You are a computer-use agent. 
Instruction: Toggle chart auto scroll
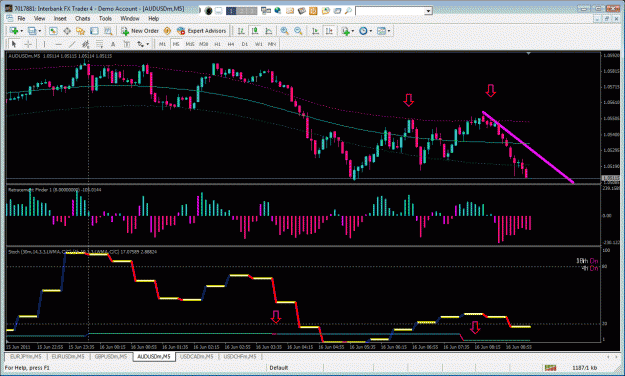(315, 31)
